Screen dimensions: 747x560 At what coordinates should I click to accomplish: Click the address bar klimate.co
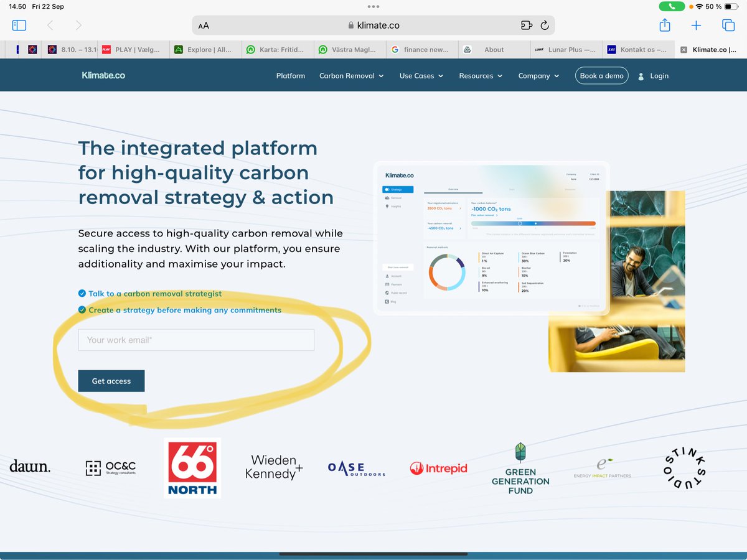point(374,26)
